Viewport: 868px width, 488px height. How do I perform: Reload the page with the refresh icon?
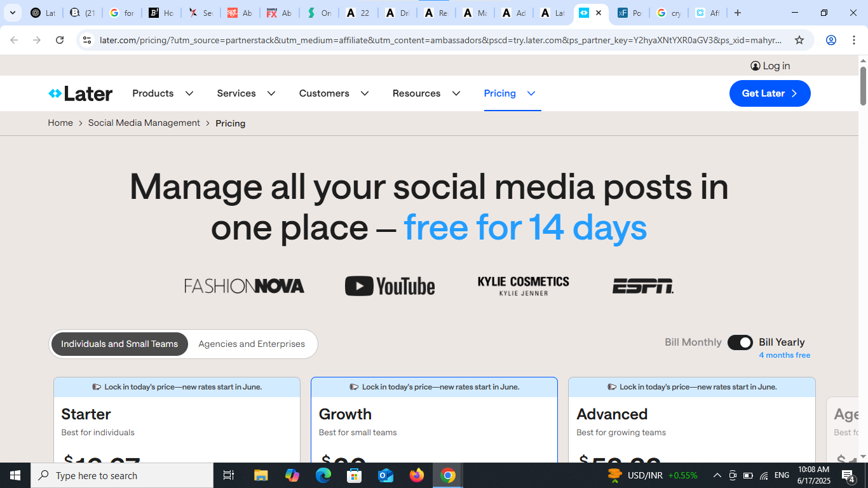coord(60,40)
